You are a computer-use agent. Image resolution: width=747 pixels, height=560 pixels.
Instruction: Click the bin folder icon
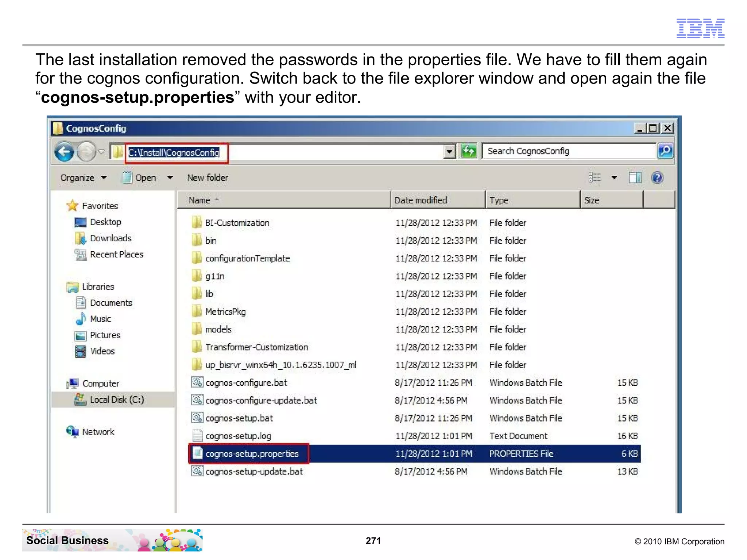point(197,240)
